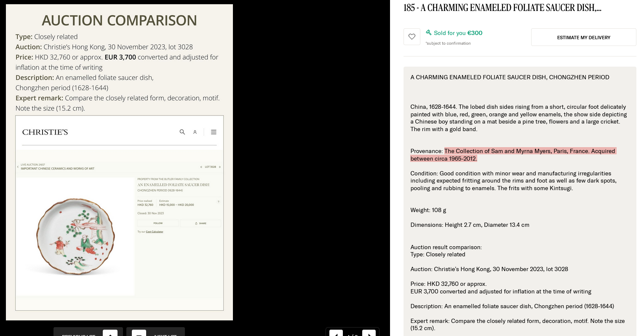Click the Share button in Christie's screenshot
644x336 pixels.
(x=201, y=223)
